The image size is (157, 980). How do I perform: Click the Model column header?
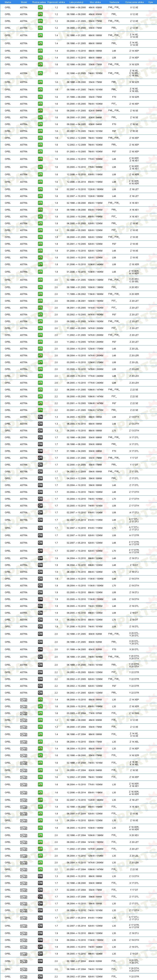23,2
